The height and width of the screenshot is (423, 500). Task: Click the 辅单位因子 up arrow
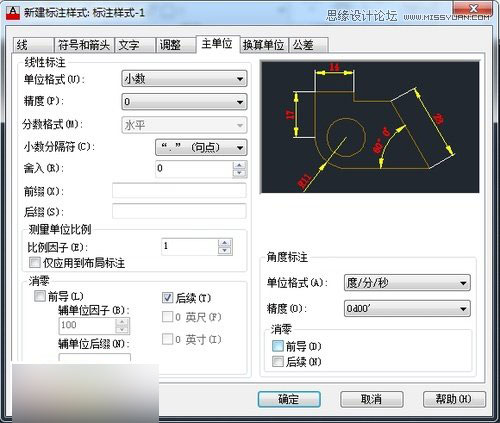click(x=122, y=321)
